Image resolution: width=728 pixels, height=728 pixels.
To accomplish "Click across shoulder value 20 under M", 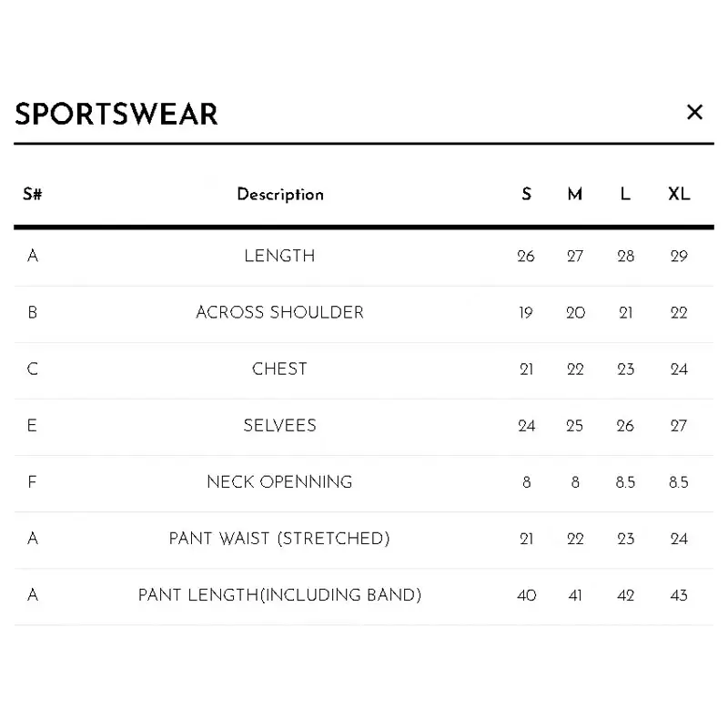I will point(575,313).
